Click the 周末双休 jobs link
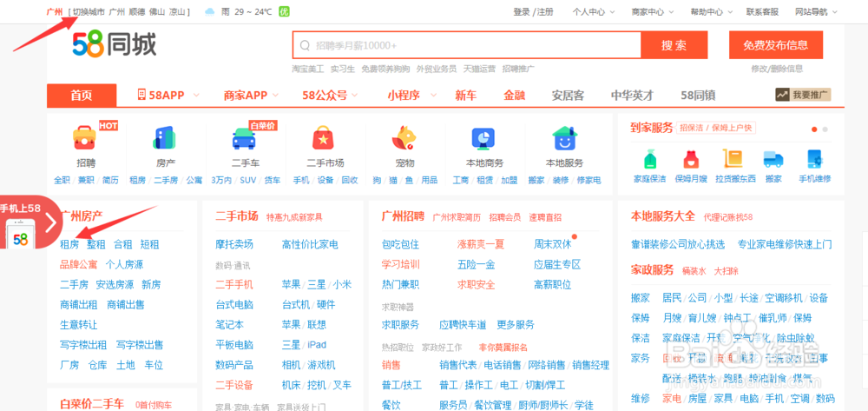Image resolution: width=868 pixels, height=411 pixels. 552,244
